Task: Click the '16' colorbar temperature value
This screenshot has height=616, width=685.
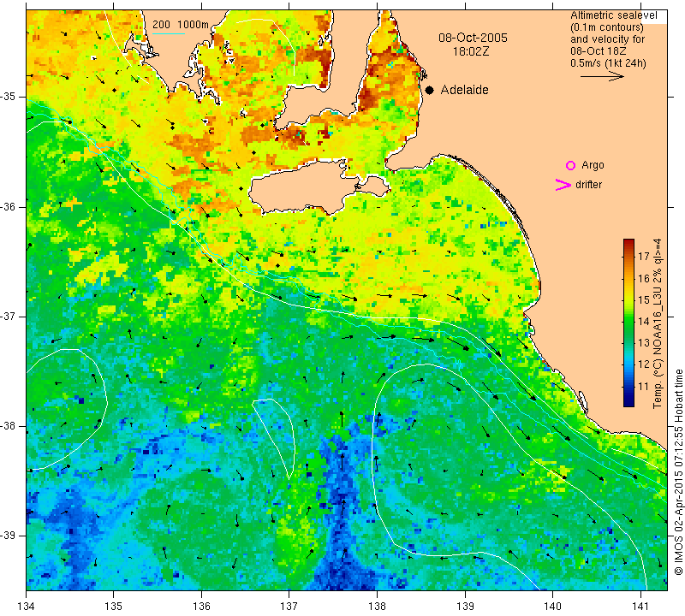Action: [644, 278]
